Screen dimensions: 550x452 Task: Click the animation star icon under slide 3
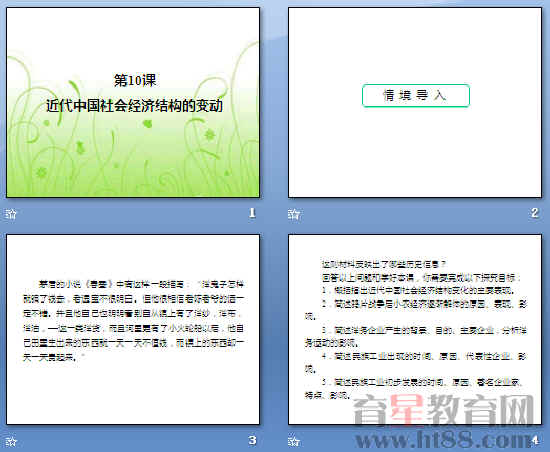[x=11, y=441]
